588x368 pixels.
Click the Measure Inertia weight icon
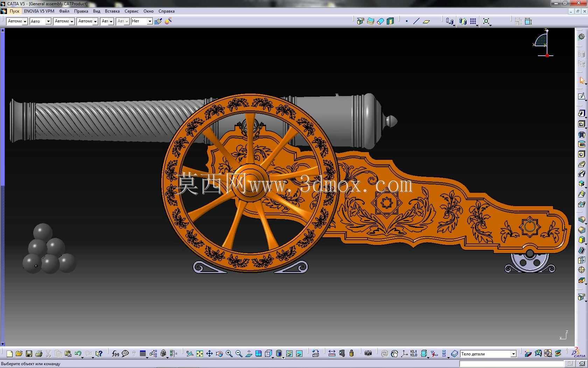pos(351,354)
